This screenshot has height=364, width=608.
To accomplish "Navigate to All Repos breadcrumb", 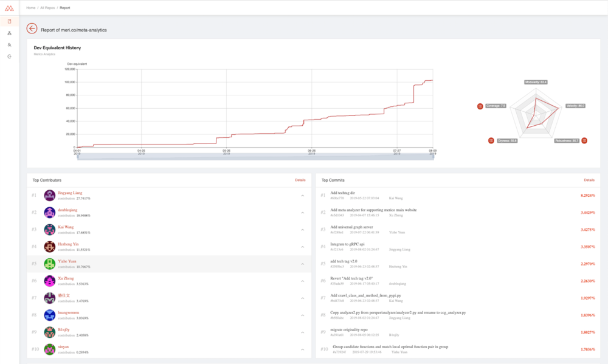I will click(48, 8).
